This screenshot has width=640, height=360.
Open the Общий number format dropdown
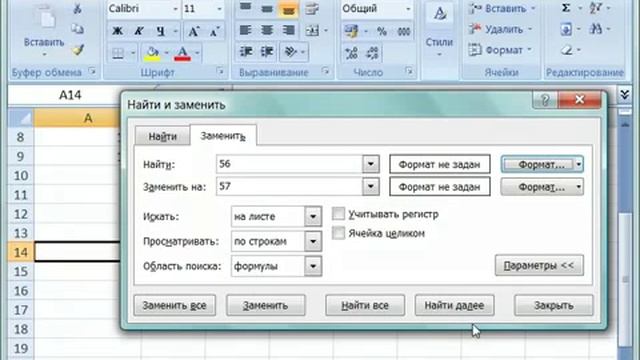[408, 9]
